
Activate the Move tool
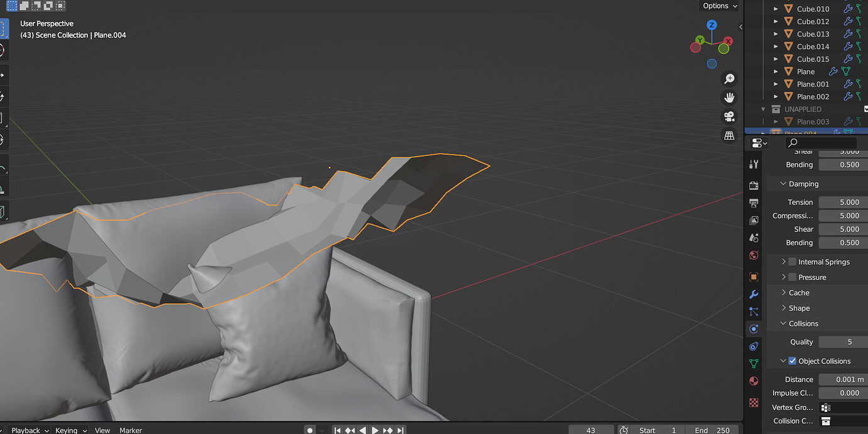3,75
